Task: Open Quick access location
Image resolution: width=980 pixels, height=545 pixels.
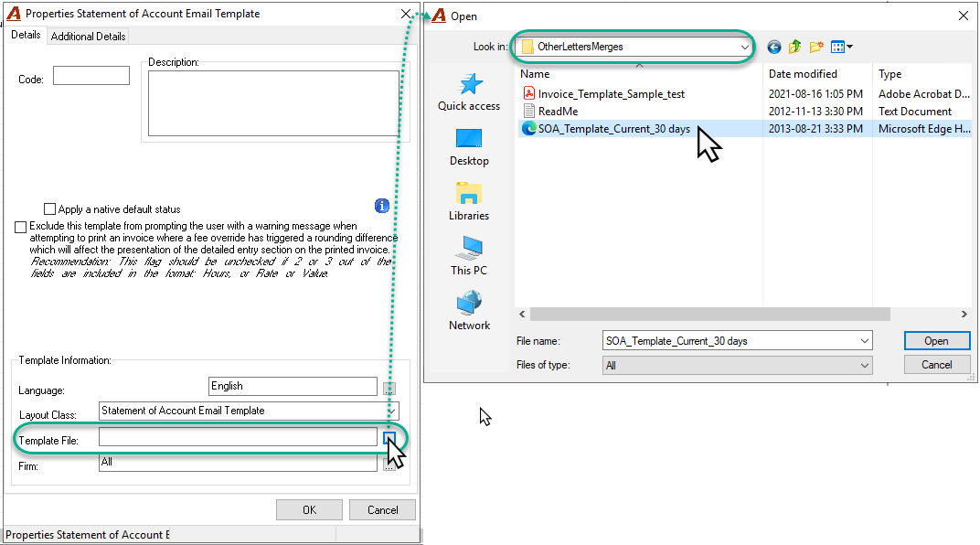Action: point(469,92)
